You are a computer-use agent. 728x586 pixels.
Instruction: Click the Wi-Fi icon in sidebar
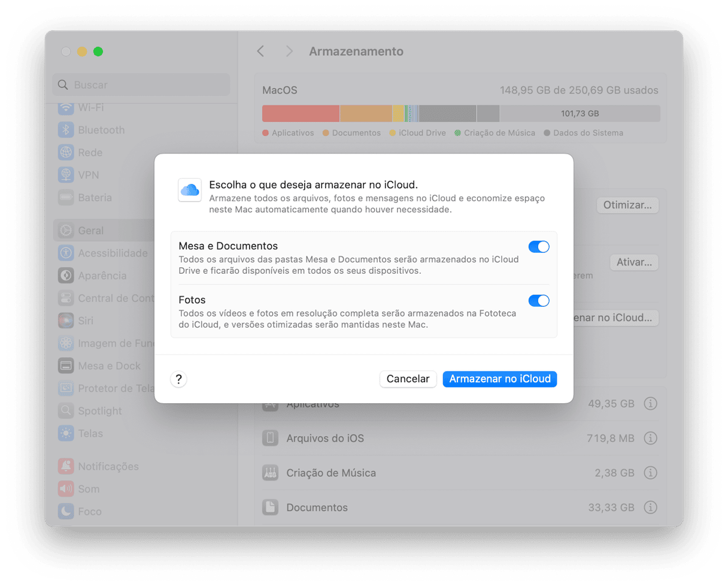tap(66, 108)
